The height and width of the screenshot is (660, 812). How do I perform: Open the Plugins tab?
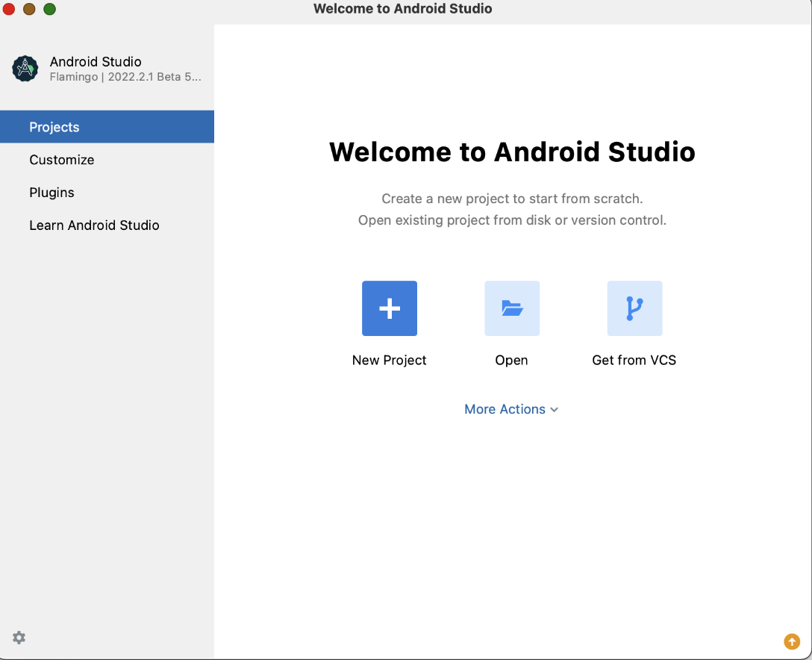pyautogui.click(x=107, y=192)
